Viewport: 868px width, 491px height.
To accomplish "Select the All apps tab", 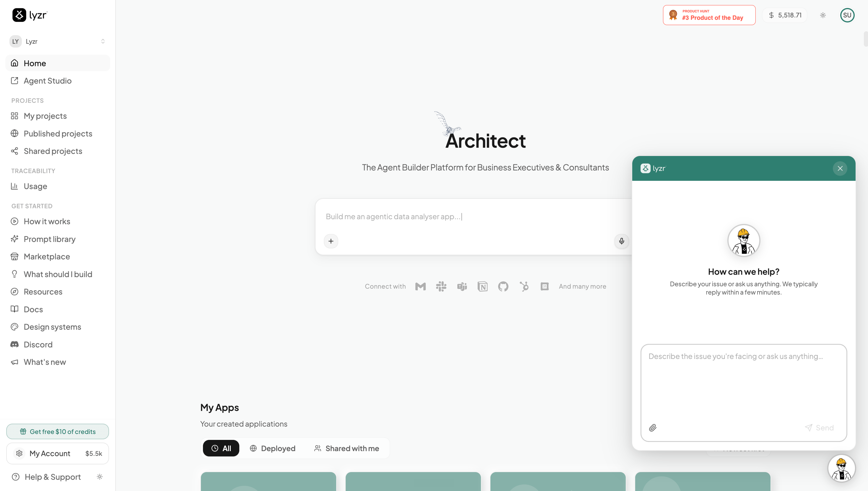I will click(221, 448).
